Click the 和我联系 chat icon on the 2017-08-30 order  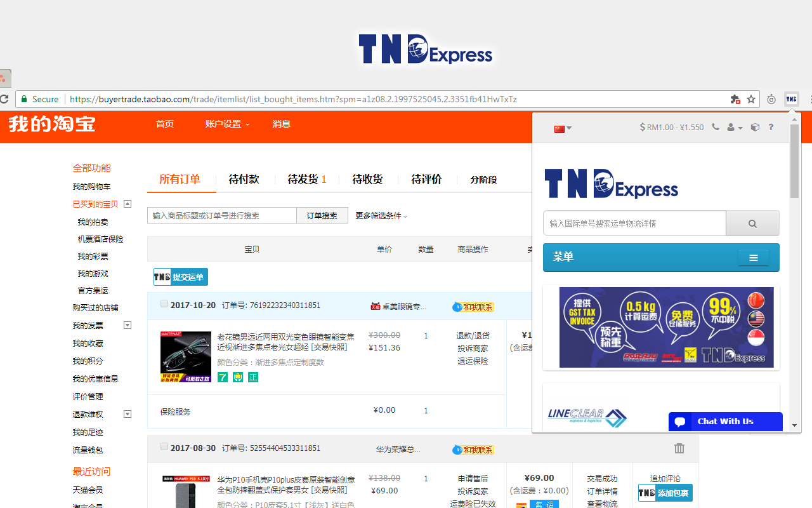point(473,450)
